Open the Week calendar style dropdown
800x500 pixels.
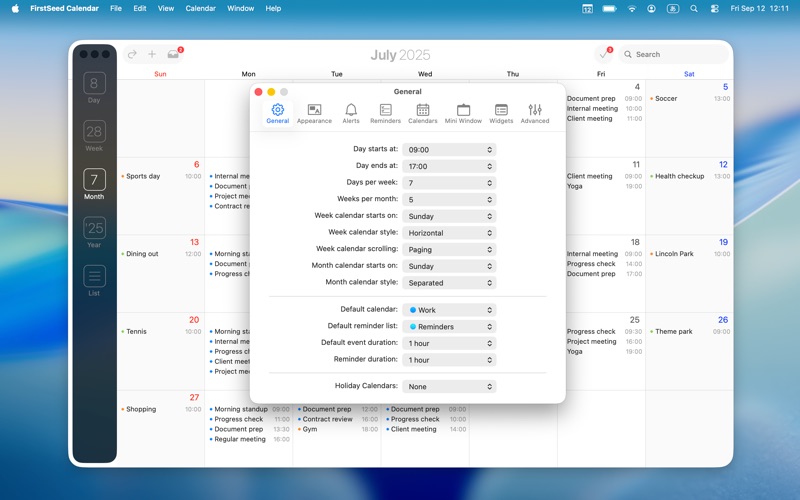[x=449, y=233]
